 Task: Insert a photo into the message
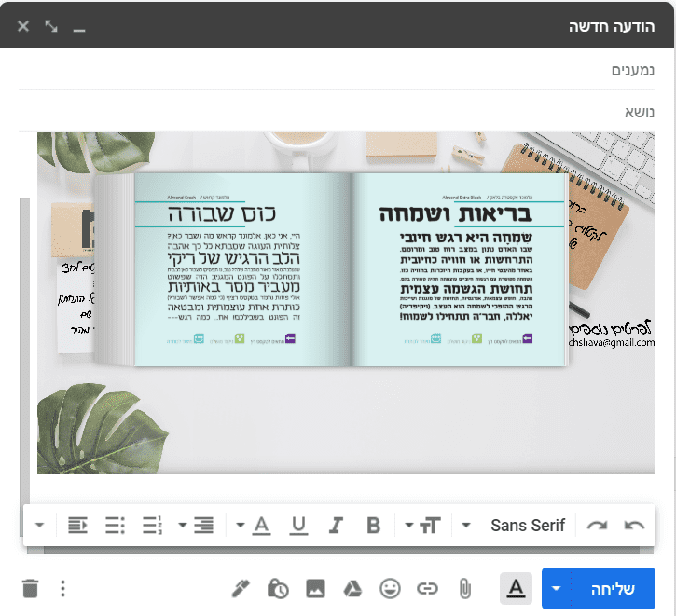pyautogui.click(x=315, y=589)
